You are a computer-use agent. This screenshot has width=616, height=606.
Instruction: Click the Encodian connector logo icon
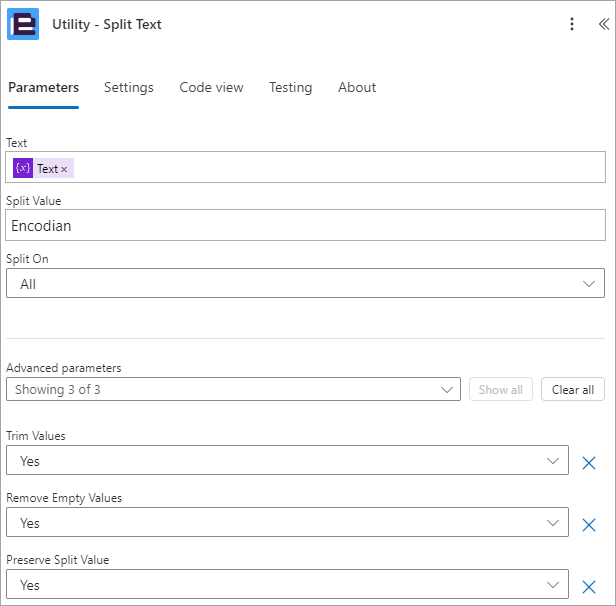click(23, 24)
